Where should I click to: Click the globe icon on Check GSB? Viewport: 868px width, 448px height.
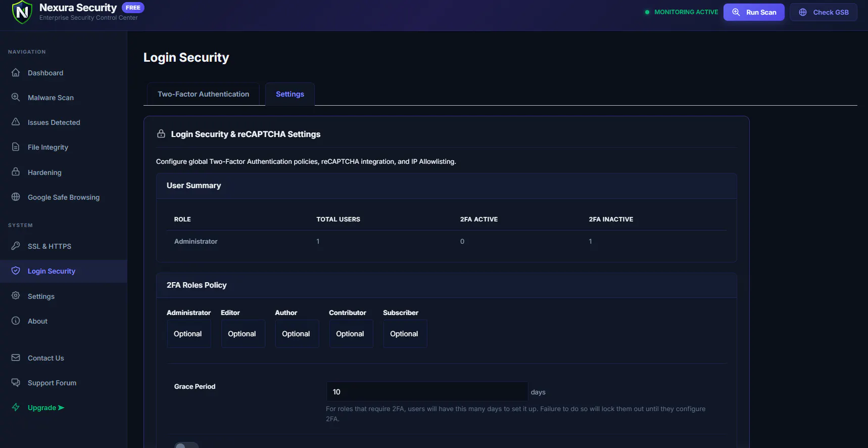(x=803, y=12)
